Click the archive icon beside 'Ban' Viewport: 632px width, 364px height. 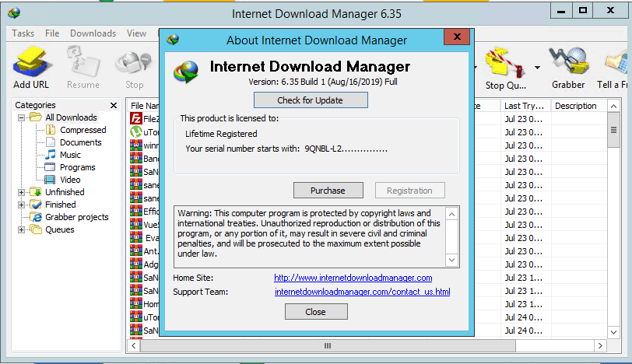click(136, 158)
